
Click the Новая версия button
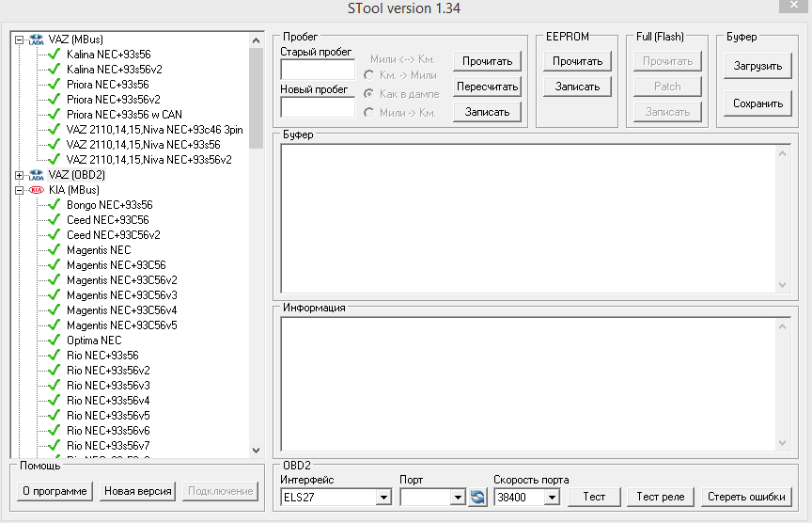pos(138,491)
